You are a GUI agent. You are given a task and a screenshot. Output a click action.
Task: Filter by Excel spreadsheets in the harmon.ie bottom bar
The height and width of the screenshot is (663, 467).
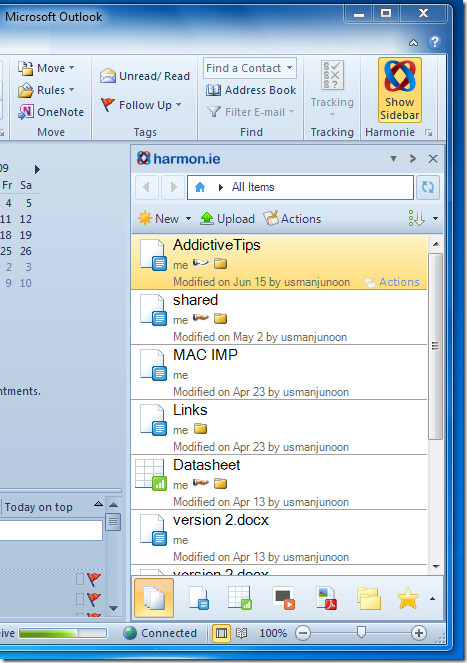click(240, 598)
